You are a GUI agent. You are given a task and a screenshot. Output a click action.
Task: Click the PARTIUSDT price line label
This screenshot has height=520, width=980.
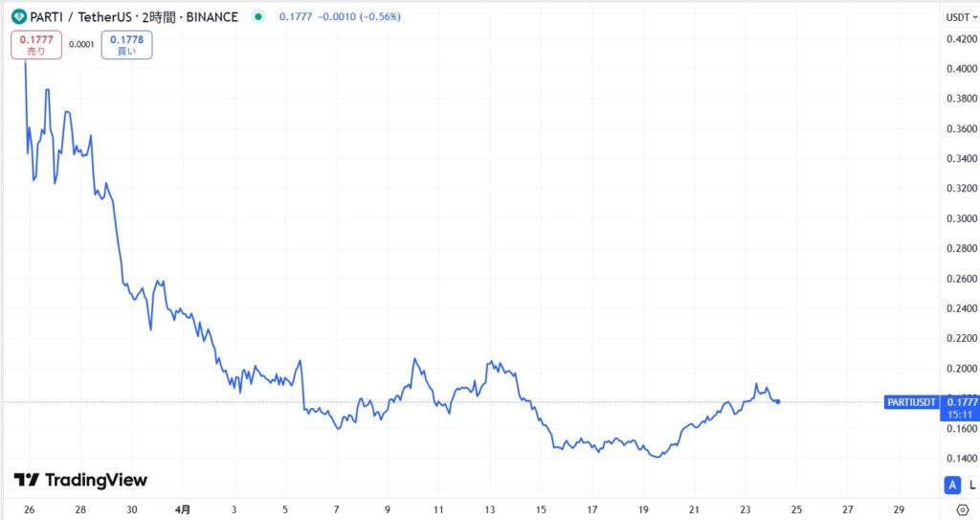(x=912, y=402)
